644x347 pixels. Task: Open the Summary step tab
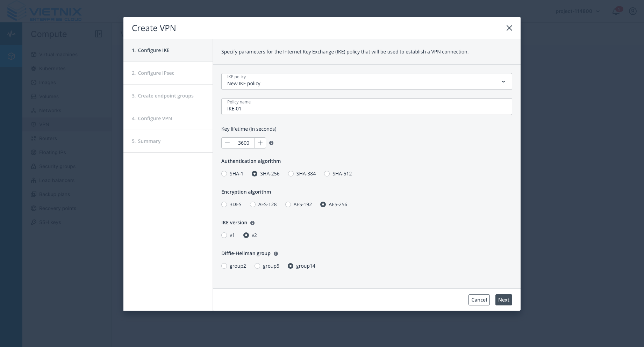tap(149, 141)
